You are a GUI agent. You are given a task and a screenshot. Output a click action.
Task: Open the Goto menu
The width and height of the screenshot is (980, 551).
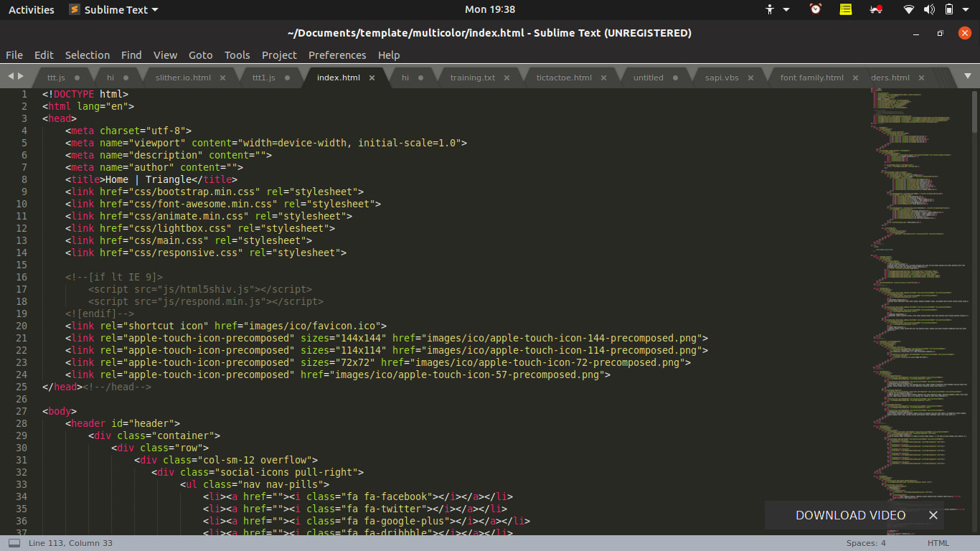(x=200, y=55)
